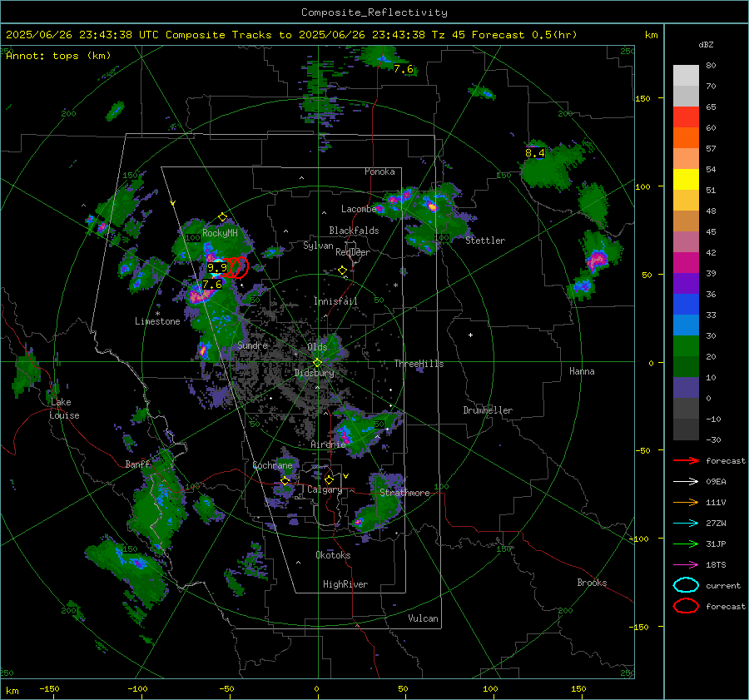
Task: Click the Olds map label
Action: 317,347
